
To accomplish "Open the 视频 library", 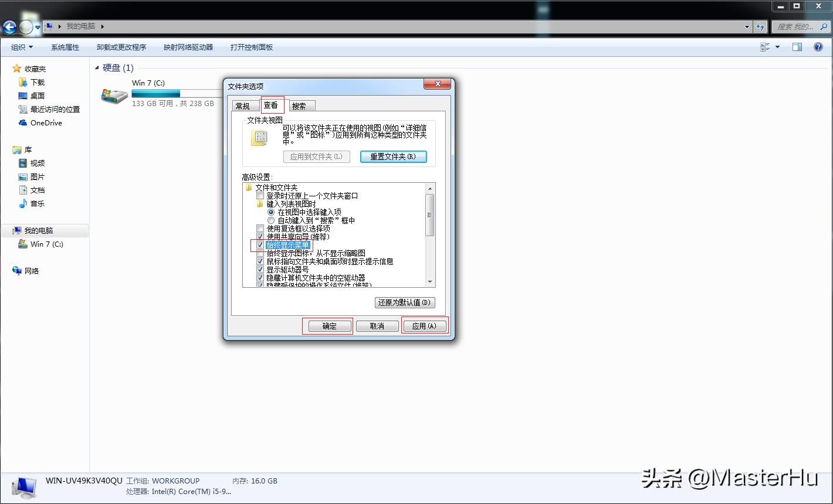I will 36,163.
